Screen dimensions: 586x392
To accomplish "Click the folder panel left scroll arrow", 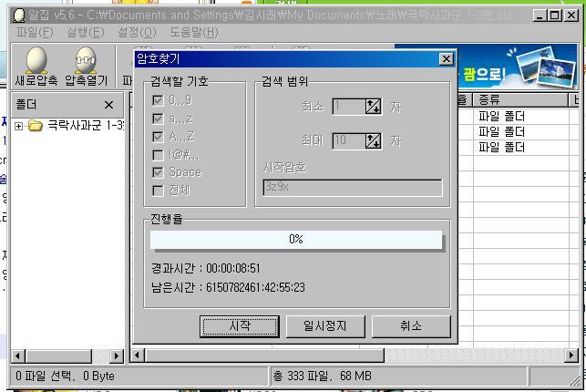I will [18, 356].
